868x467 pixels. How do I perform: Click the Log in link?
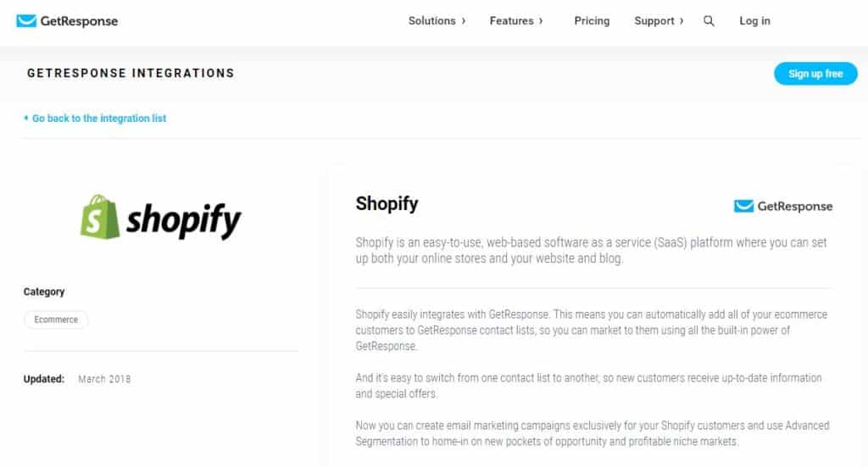[x=754, y=21]
